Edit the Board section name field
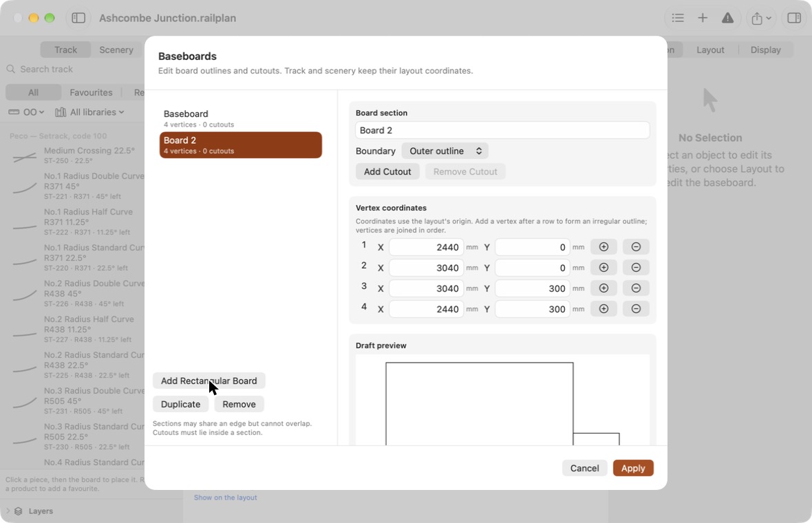 pyautogui.click(x=502, y=131)
